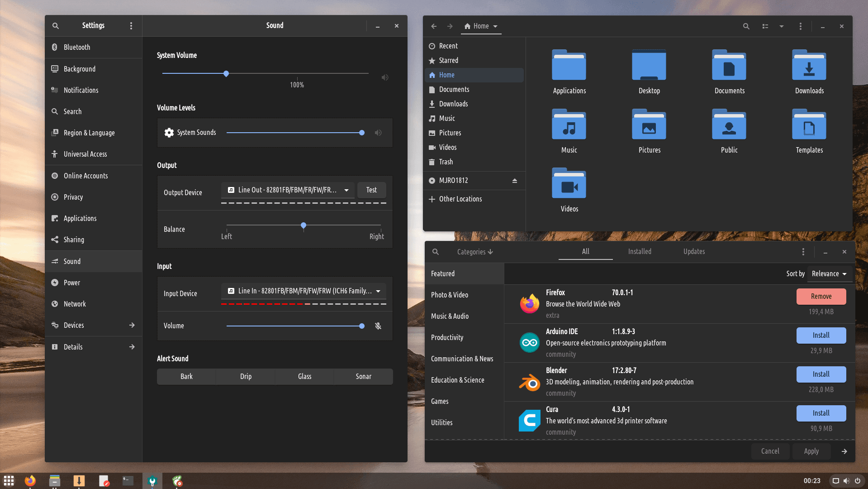Open the Videos folder icon
868x489 pixels.
569,184
